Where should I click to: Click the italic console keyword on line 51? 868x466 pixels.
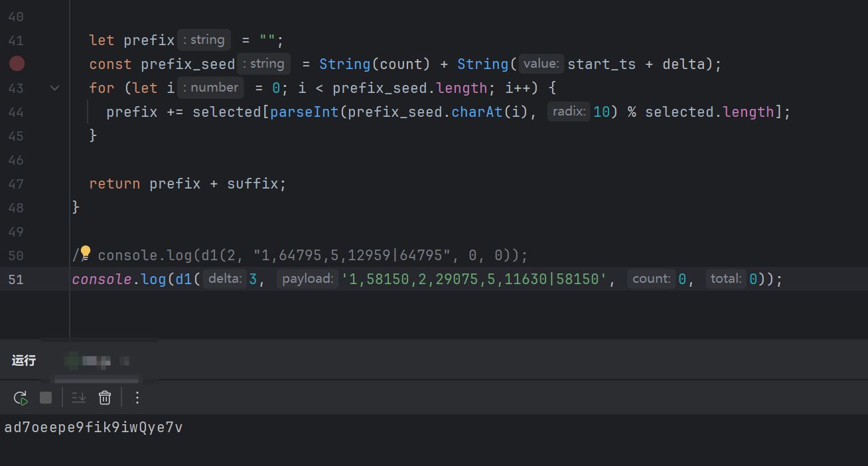coord(102,279)
